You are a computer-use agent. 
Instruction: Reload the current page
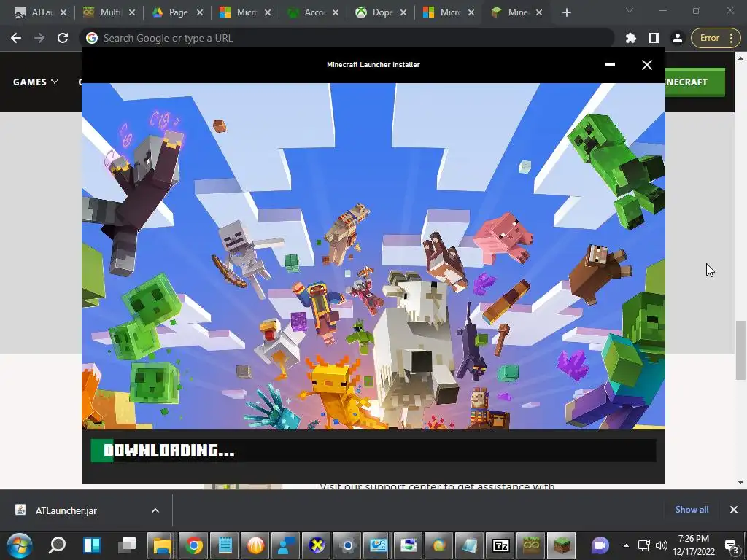63,38
